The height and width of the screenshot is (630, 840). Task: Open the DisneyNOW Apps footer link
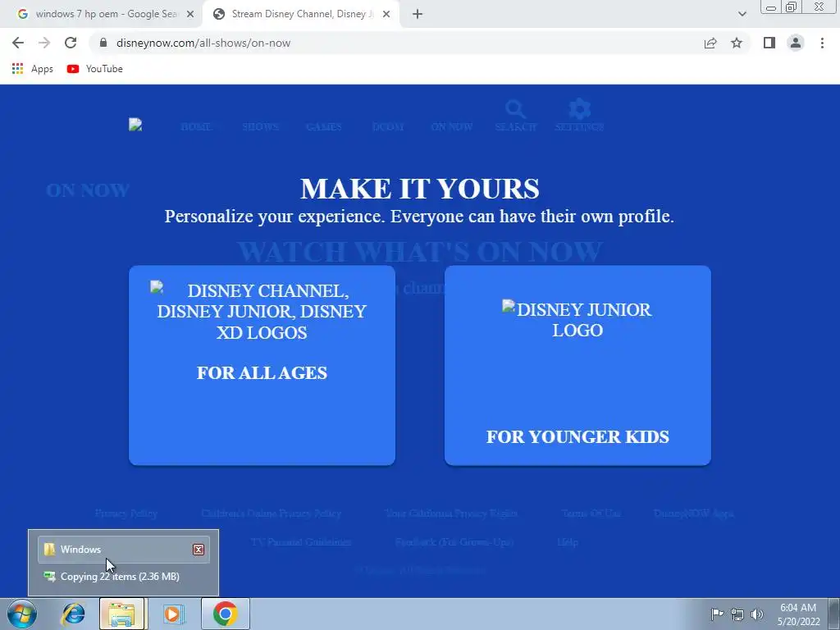tap(694, 514)
